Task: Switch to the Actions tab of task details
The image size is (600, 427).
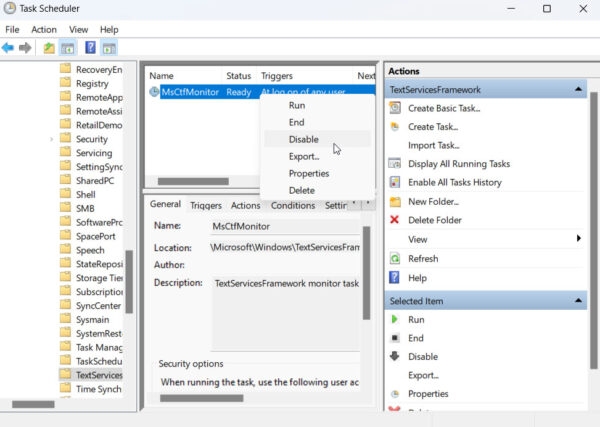Action: 246,205
